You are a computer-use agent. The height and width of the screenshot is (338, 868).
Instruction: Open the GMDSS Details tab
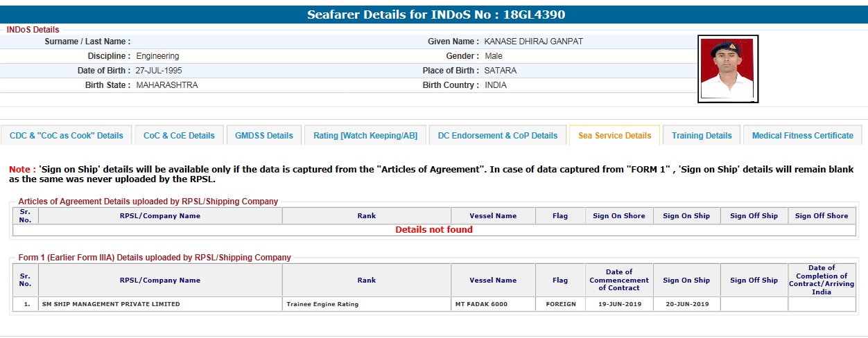[x=264, y=136]
